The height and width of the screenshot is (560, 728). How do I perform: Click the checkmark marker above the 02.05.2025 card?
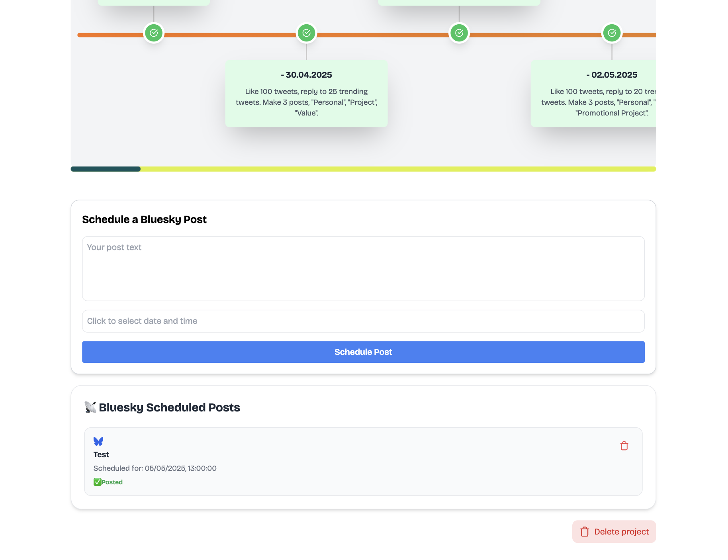[x=612, y=33]
